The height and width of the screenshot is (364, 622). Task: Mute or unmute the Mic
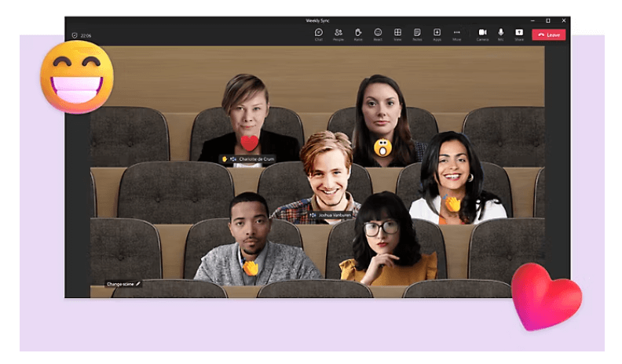pyautogui.click(x=500, y=34)
